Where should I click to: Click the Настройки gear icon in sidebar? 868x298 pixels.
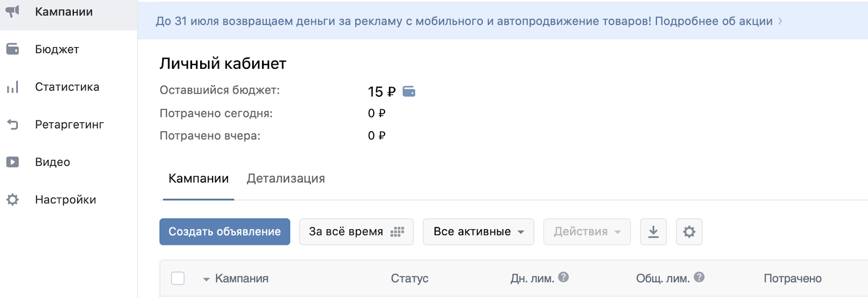click(12, 199)
